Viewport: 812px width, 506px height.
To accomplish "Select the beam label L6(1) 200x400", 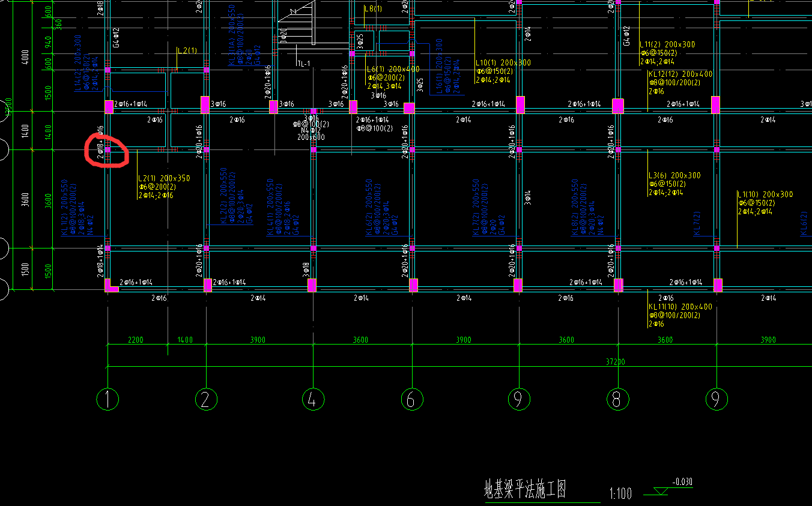I will point(393,70).
